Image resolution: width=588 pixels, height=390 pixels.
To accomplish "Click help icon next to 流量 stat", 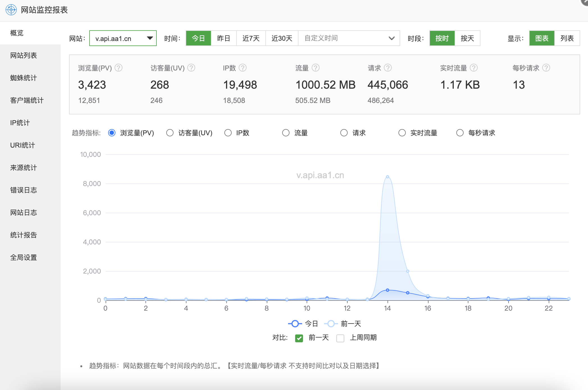I will click(316, 68).
